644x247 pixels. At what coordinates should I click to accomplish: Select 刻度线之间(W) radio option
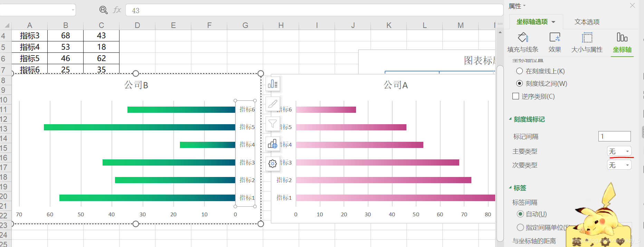[519, 83]
